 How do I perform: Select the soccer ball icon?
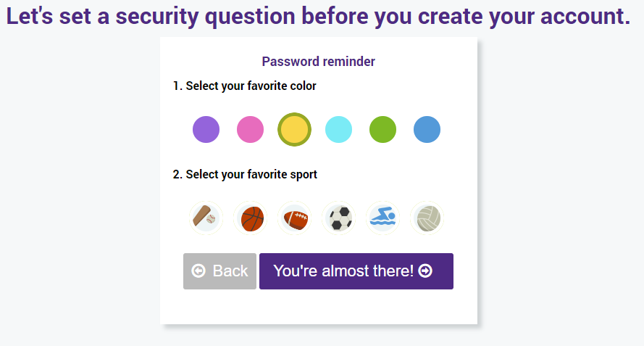(338, 218)
